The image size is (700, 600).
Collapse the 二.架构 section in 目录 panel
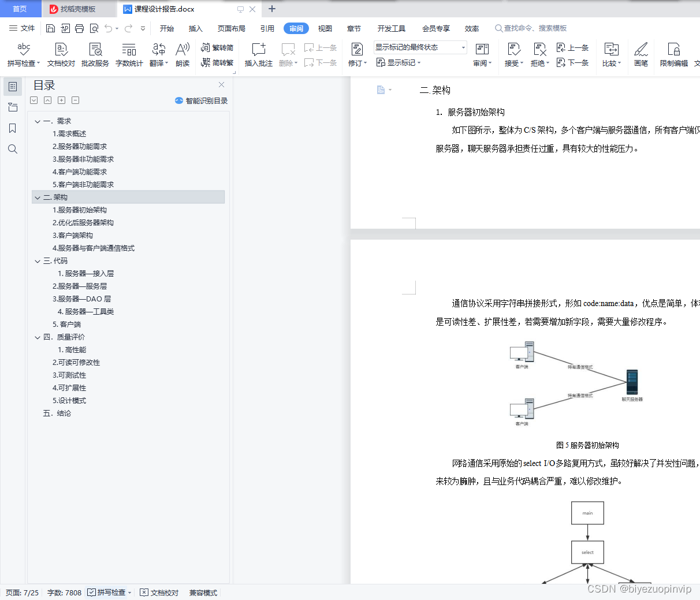coord(37,197)
